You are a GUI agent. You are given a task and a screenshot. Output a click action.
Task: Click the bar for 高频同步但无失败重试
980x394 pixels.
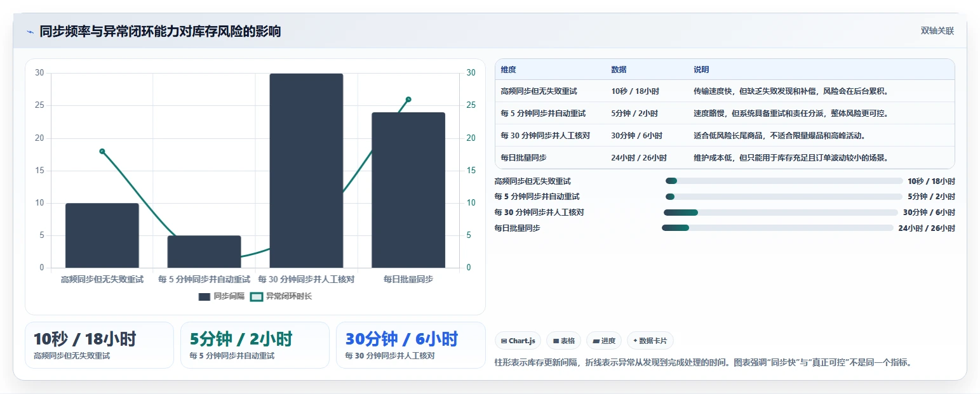pos(102,235)
